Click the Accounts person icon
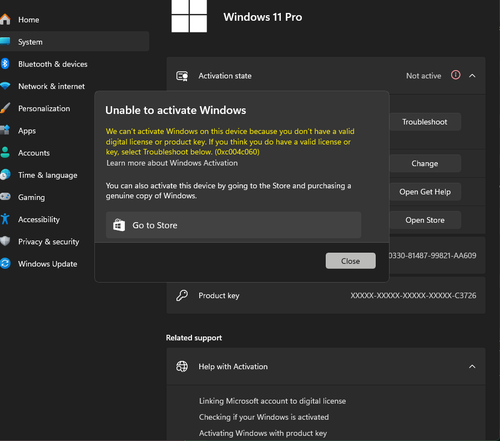The height and width of the screenshot is (441, 500). (x=5, y=153)
